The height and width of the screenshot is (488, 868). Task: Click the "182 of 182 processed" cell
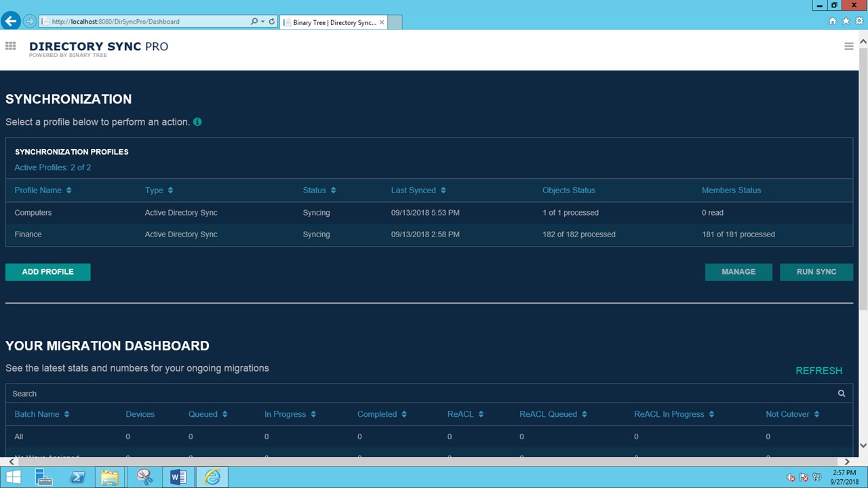point(579,235)
